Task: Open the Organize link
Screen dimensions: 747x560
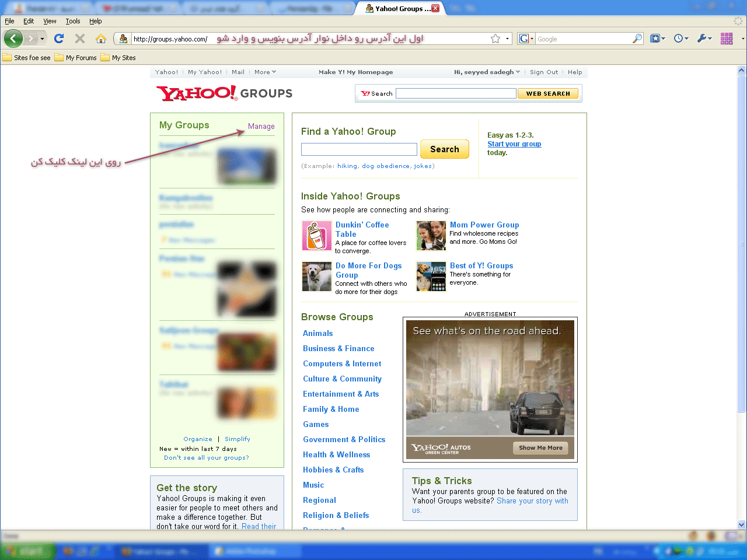Action: 198,439
